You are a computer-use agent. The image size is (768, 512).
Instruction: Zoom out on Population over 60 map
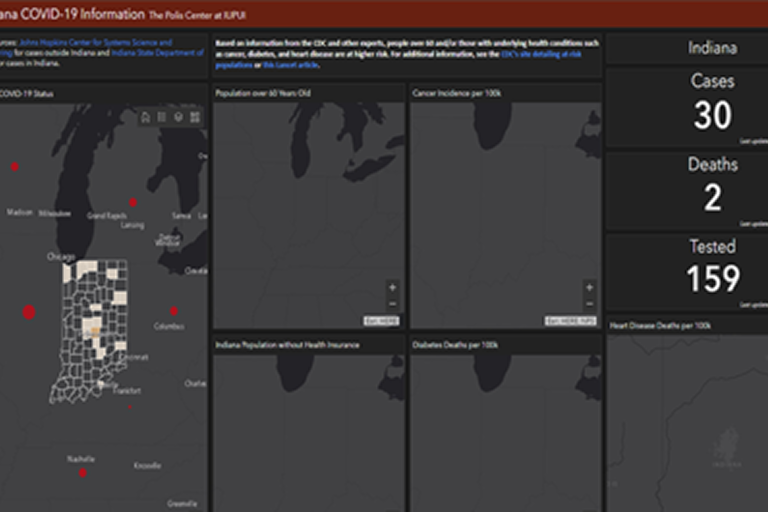(392, 303)
